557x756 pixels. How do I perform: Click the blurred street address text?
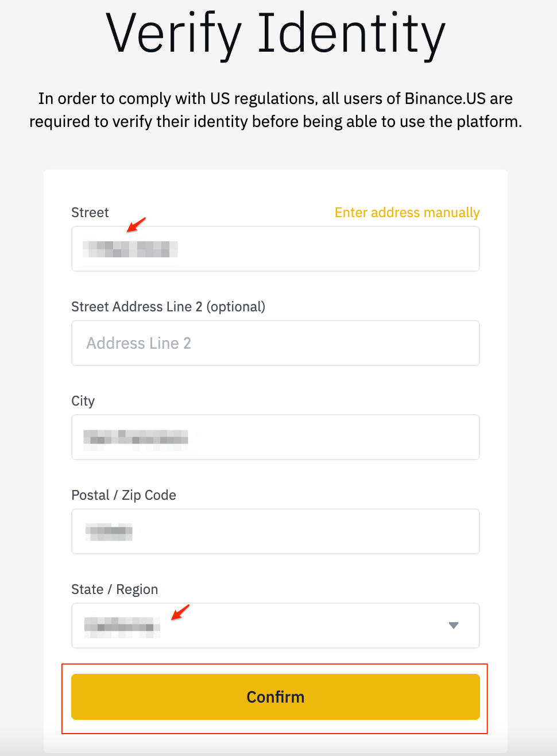[x=130, y=249]
